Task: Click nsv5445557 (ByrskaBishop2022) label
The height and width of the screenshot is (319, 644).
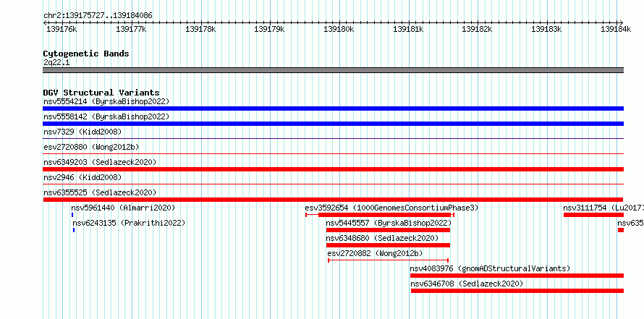Action: click(389, 224)
